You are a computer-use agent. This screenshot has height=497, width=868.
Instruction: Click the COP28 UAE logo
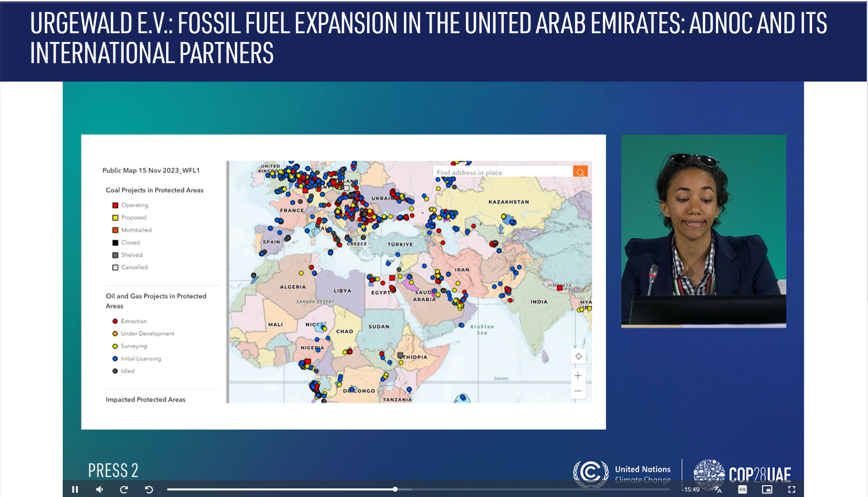[742, 474]
